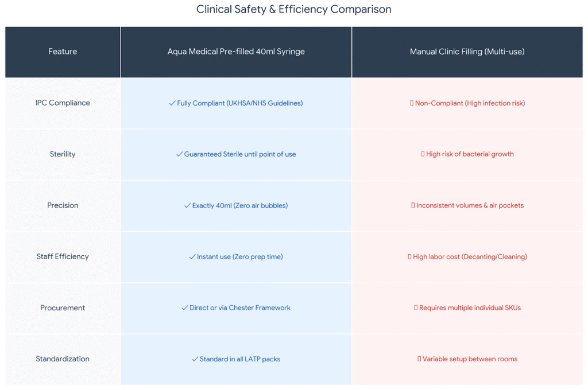This screenshot has height=390, width=588.
Task: Click the red symbol before Variable setup between rooms
Action: point(419,359)
